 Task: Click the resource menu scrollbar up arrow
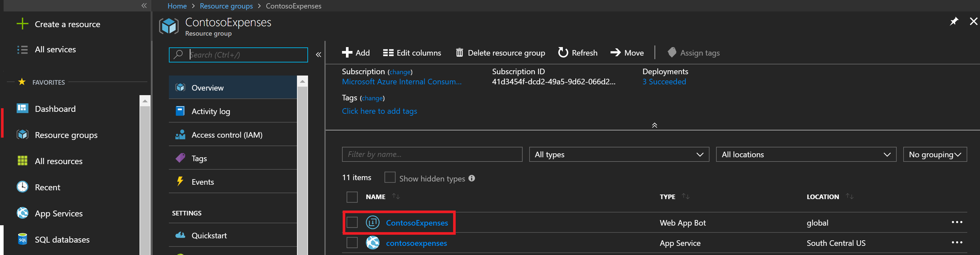(x=302, y=81)
